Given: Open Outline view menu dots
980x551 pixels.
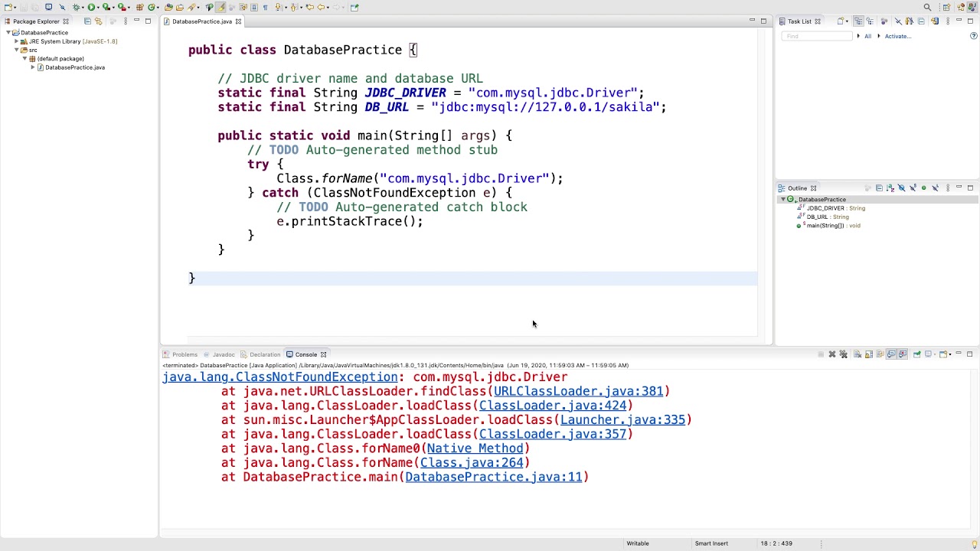Looking at the screenshot, I should (948, 188).
